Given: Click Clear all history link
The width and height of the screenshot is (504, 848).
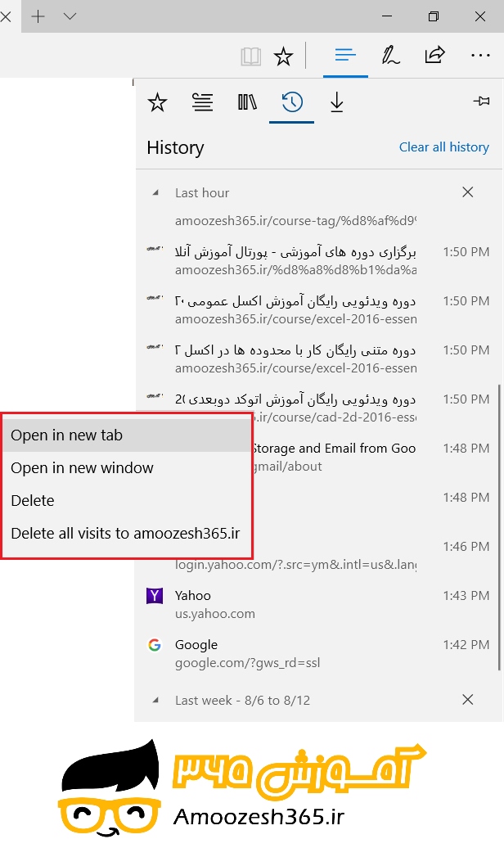Looking at the screenshot, I should [444, 147].
